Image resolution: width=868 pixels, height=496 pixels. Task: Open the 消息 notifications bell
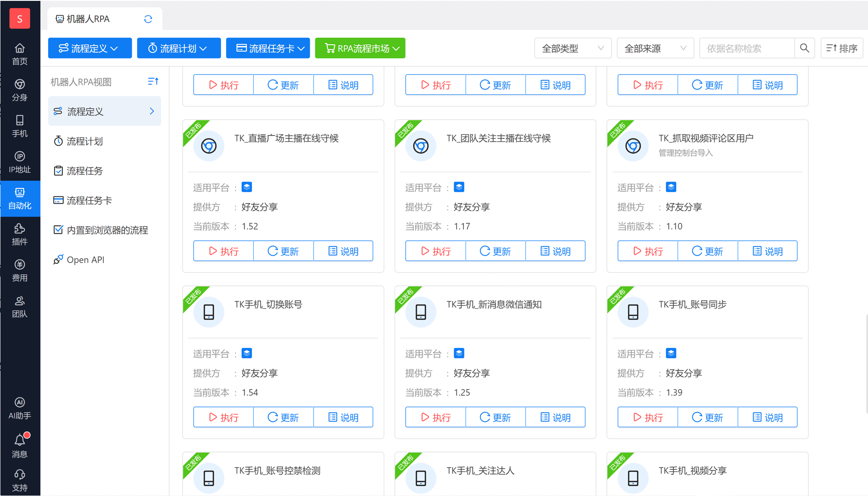click(20, 446)
